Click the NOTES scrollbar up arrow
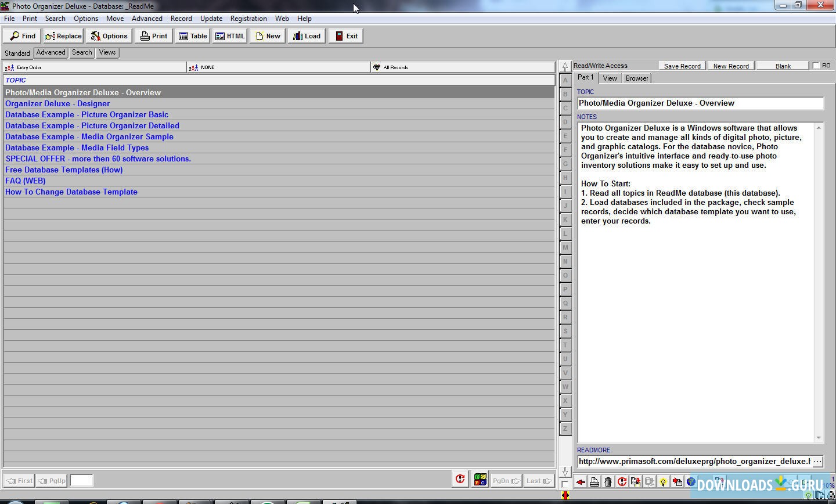The image size is (836, 504). (x=819, y=127)
